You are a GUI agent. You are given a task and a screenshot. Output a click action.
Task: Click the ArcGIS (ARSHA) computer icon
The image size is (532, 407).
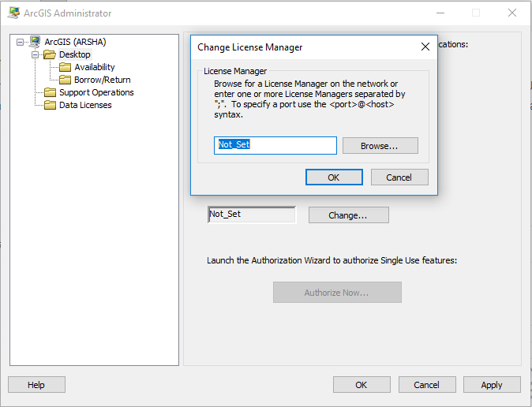click(x=35, y=42)
